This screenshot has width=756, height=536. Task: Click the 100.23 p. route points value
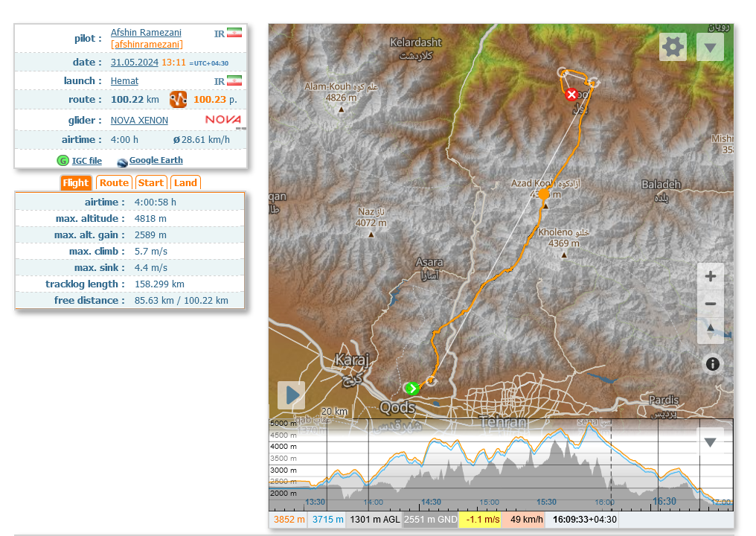coord(215,100)
